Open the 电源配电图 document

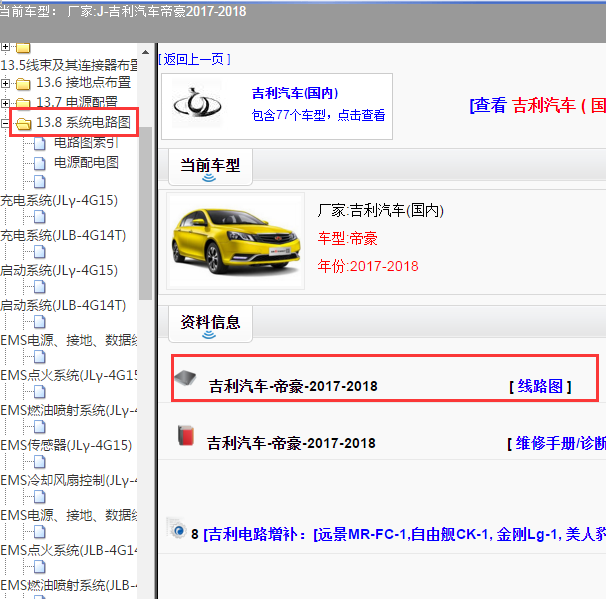pyautogui.click(x=86, y=162)
